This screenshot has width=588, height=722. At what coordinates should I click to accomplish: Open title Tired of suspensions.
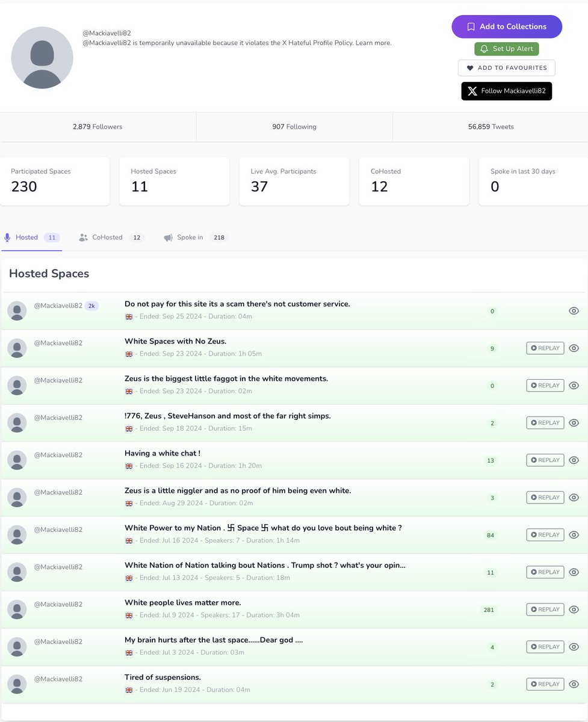tap(162, 677)
